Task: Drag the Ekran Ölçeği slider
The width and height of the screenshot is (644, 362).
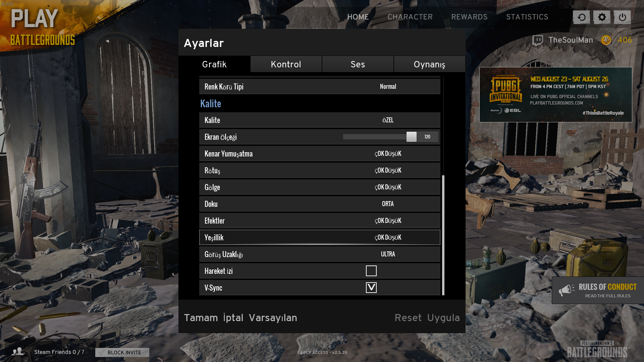Action: [411, 136]
